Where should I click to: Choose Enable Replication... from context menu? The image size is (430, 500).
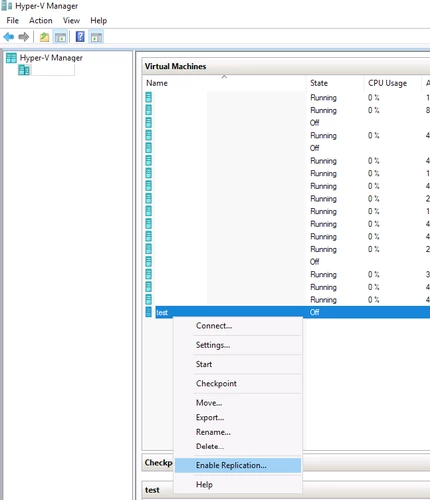(238, 465)
